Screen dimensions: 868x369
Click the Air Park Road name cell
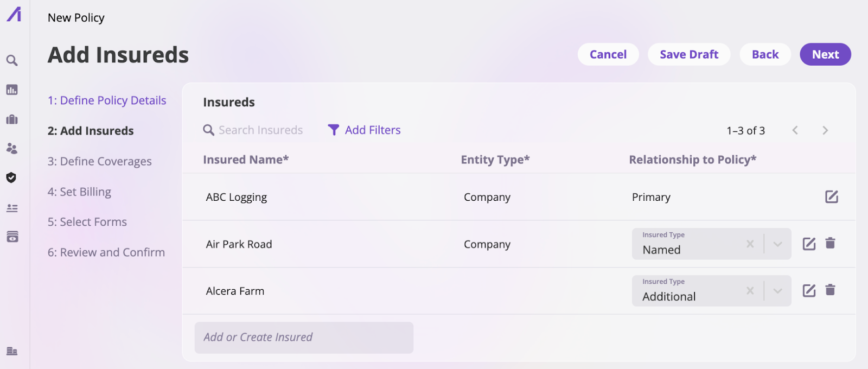point(239,244)
